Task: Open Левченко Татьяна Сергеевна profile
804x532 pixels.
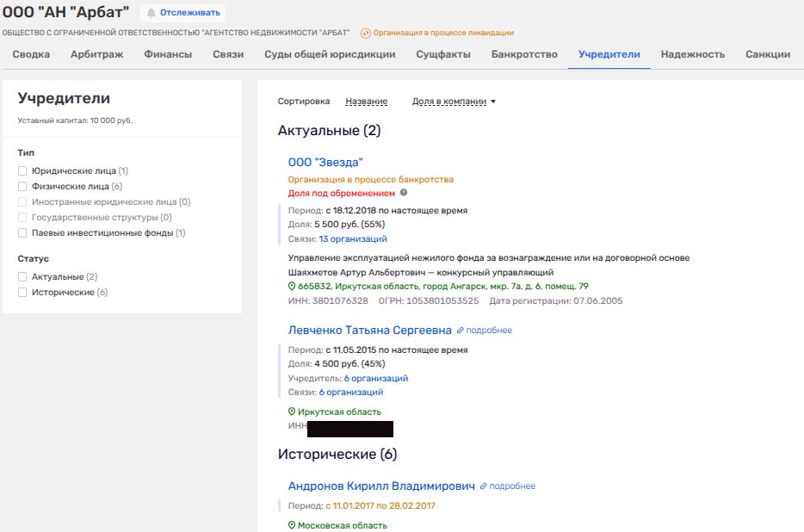Action: coord(369,330)
